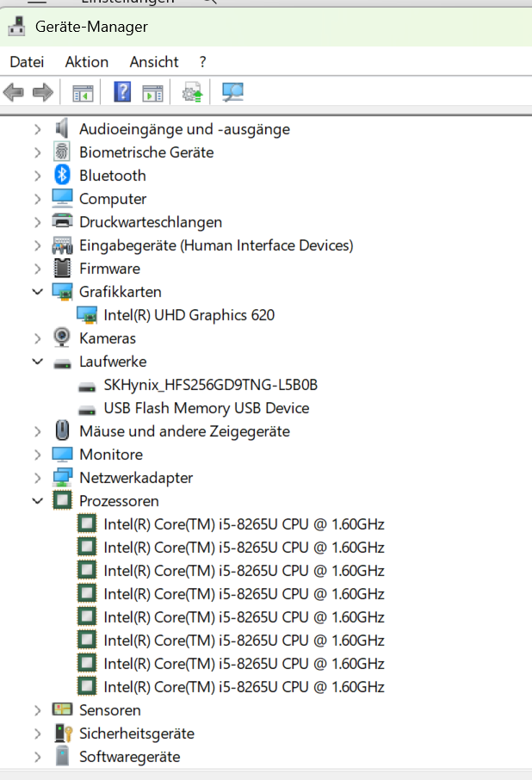Image resolution: width=532 pixels, height=780 pixels.
Task: Click the printer icon of Druckwarteschlangen
Action: pos(62,221)
